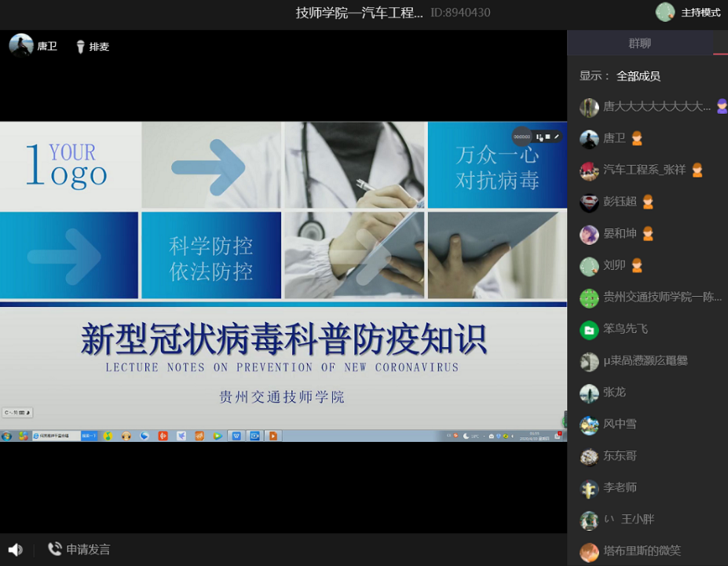Select the pen annotation tool in recorder

pyautogui.click(x=556, y=137)
